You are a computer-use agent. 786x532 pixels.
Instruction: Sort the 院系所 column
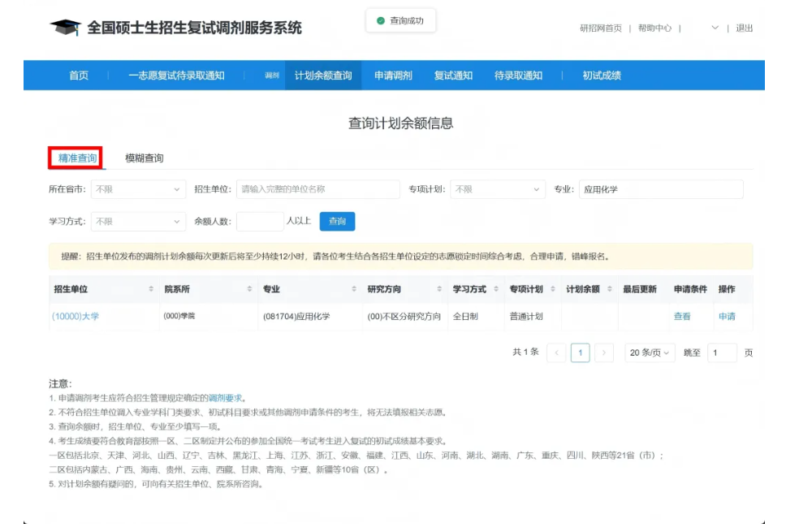point(248,288)
